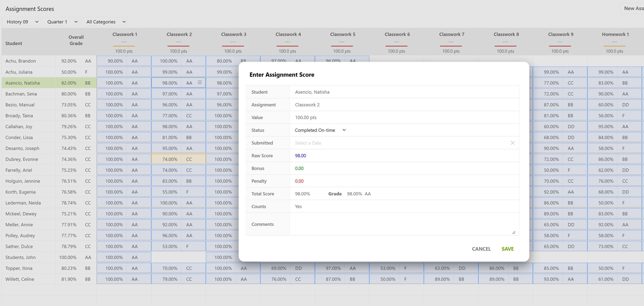Open the History 09 class dropdown
The width and height of the screenshot is (644, 306).
pos(21,22)
